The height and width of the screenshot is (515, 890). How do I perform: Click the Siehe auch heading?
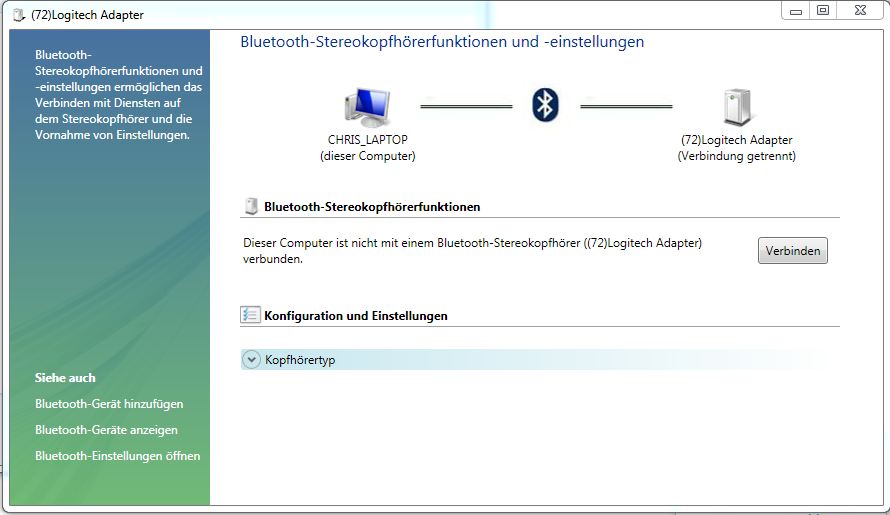coord(65,378)
